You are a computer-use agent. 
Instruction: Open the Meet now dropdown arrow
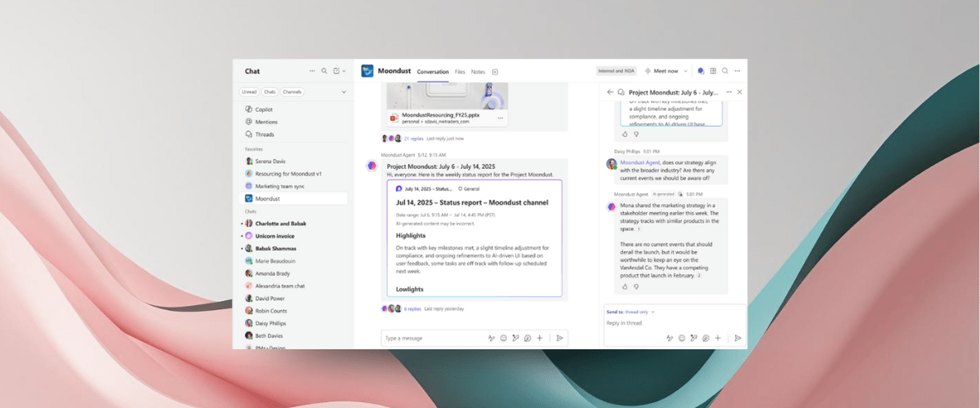pos(685,71)
